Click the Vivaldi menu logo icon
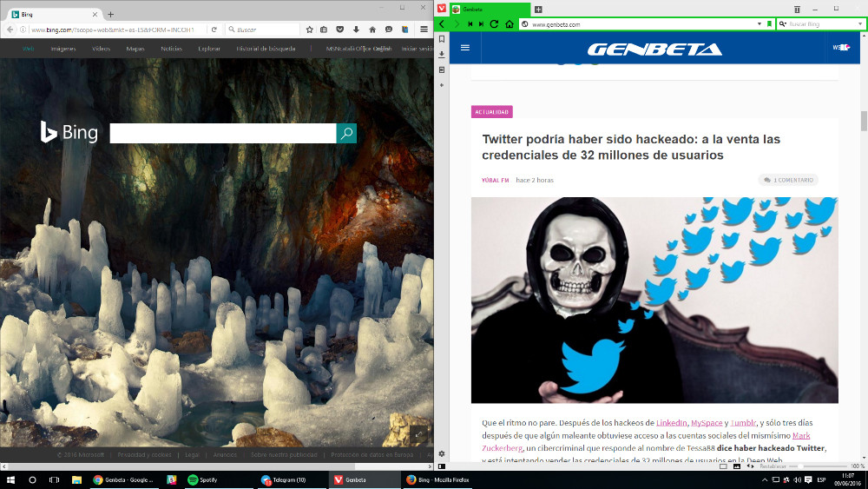868x489 pixels. (x=441, y=9)
